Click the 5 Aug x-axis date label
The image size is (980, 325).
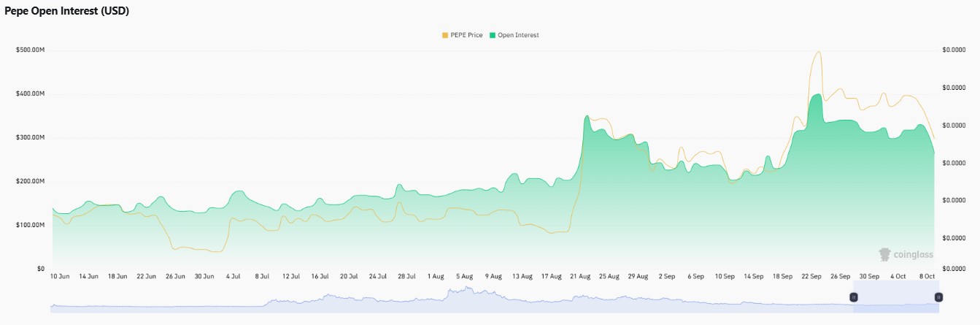click(464, 277)
